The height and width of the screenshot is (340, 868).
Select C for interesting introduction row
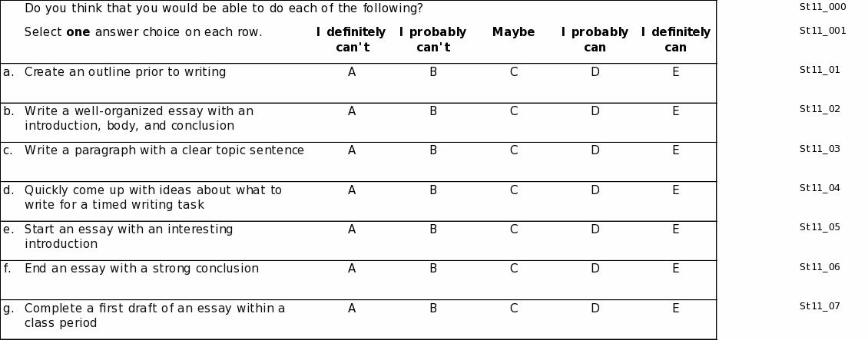click(513, 229)
